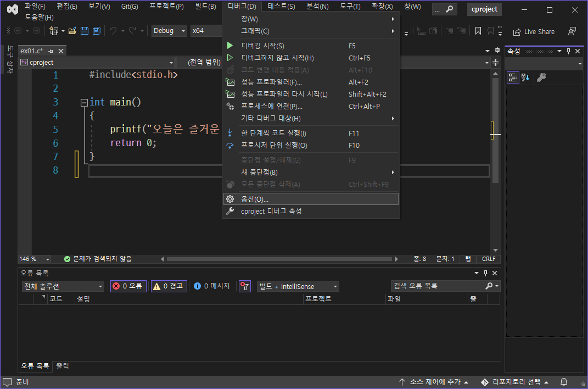Open the Toolbox (도구 상자) side tab
The height and width of the screenshot is (389, 588).
pyautogui.click(x=10, y=60)
